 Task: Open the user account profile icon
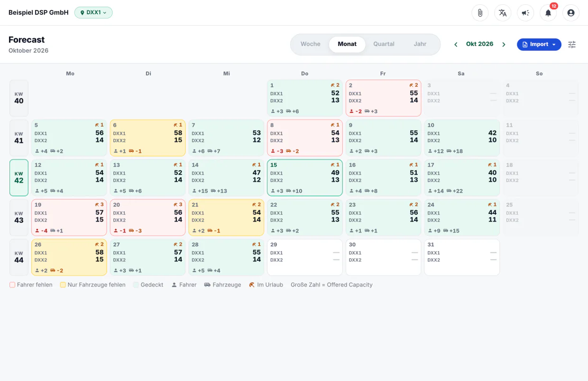click(571, 13)
